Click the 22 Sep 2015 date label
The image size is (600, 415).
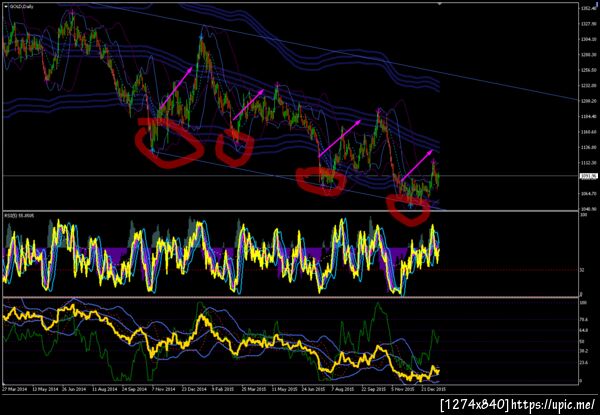[x=373, y=388]
